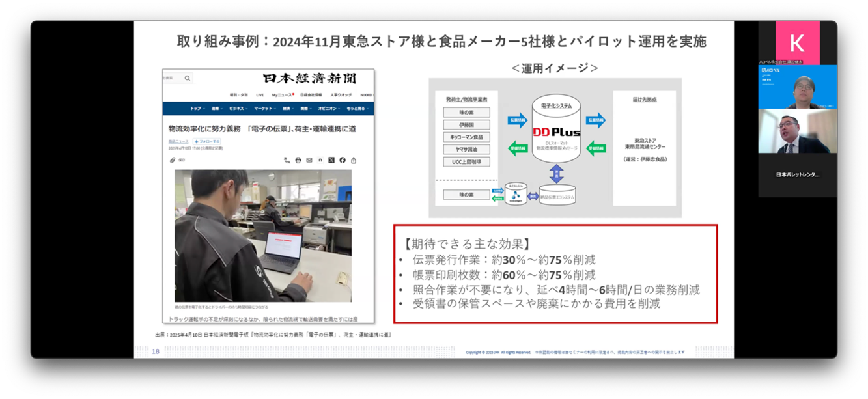This screenshot has width=868, height=399.
Task: Select the 日本パレットレンタ... participant tile
Action: pos(798,175)
